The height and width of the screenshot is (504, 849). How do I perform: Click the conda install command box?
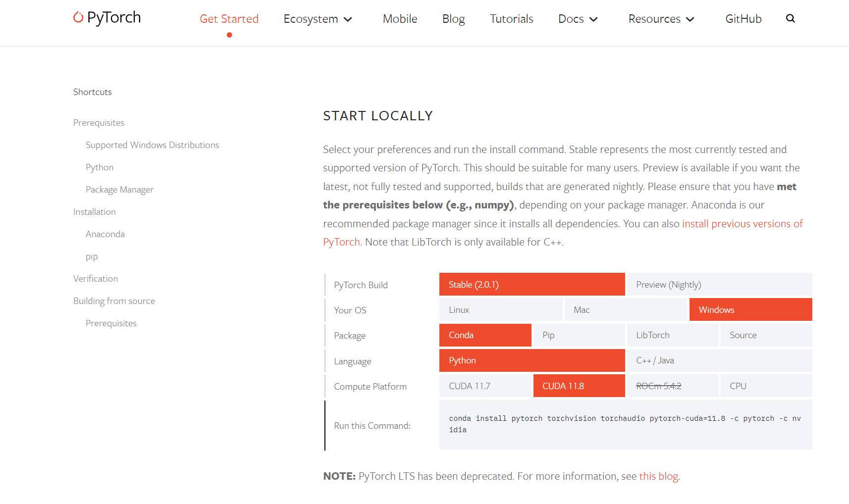[x=625, y=424]
